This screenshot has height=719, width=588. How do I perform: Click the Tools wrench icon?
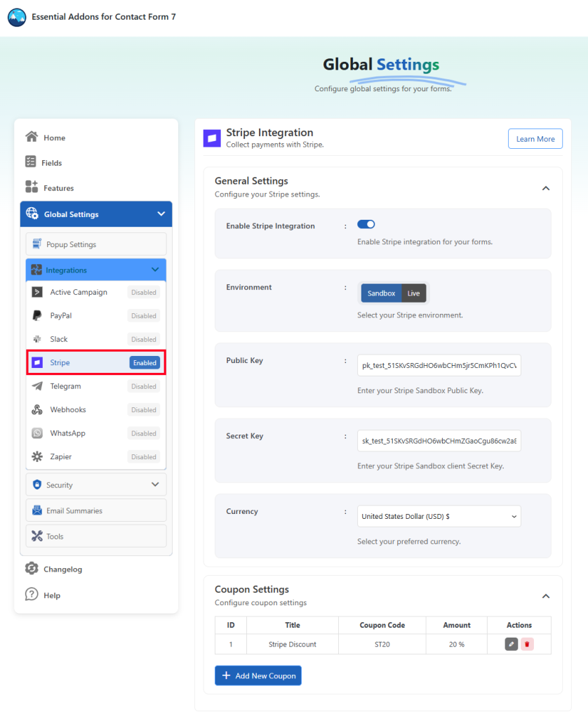pyautogui.click(x=36, y=536)
